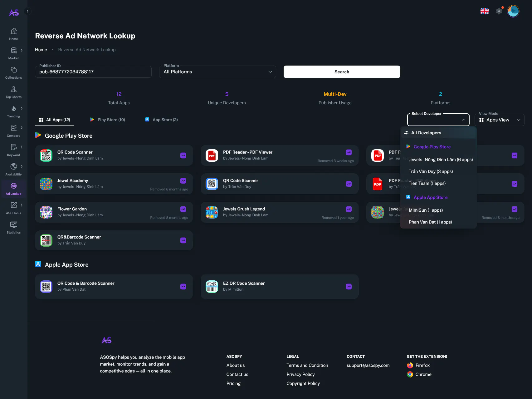
Task: Expand the Compare submenu chevron
Action: coord(22,128)
